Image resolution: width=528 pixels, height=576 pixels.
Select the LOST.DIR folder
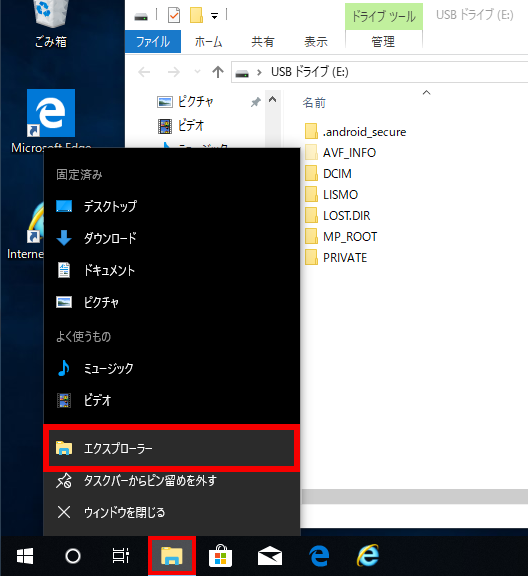337,215
